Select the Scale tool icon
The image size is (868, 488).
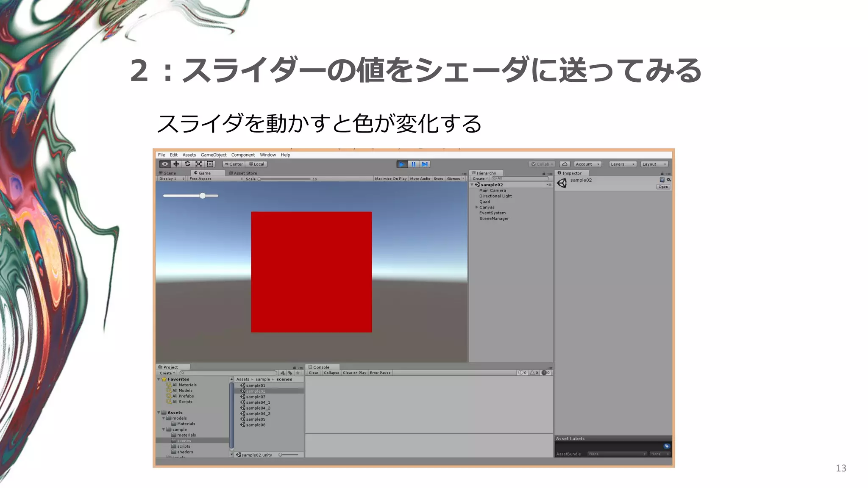coord(198,164)
